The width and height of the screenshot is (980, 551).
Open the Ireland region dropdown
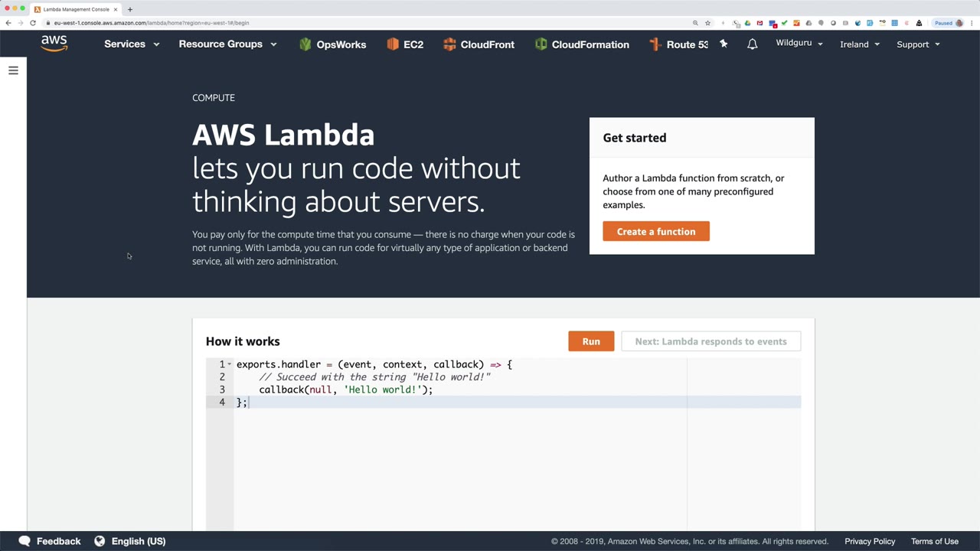pyautogui.click(x=860, y=44)
